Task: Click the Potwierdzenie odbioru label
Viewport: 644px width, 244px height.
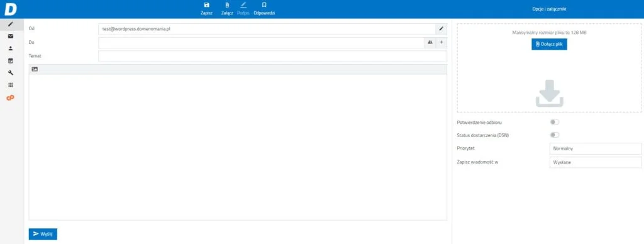Action: [x=479, y=123]
